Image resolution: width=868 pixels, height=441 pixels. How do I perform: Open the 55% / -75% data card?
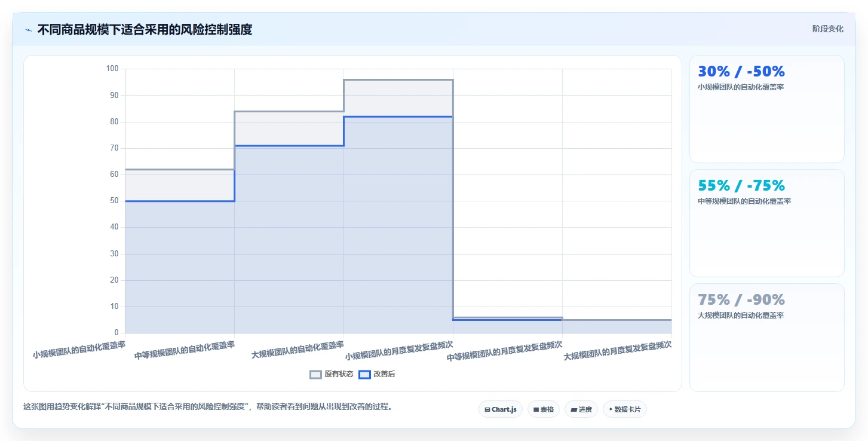point(767,223)
